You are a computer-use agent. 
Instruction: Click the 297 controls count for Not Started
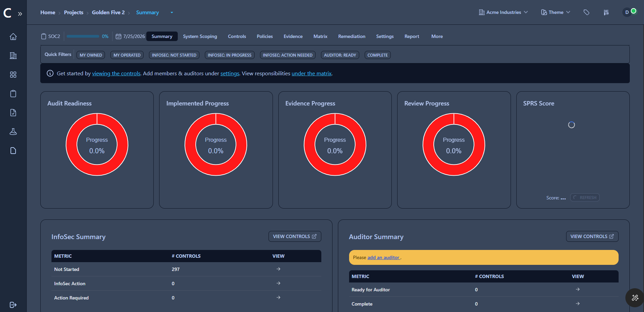click(175, 269)
